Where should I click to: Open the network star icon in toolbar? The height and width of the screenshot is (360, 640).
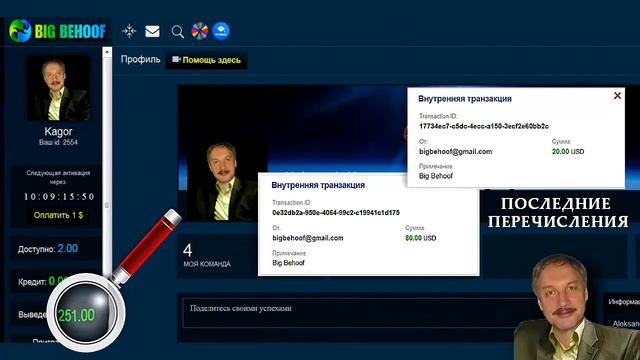[129, 31]
